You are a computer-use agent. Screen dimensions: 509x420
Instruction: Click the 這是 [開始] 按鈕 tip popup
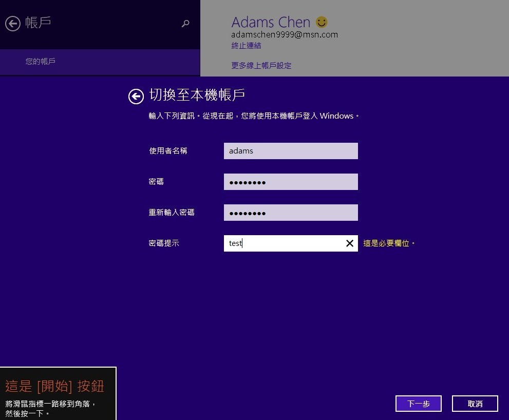click(58, 393)
